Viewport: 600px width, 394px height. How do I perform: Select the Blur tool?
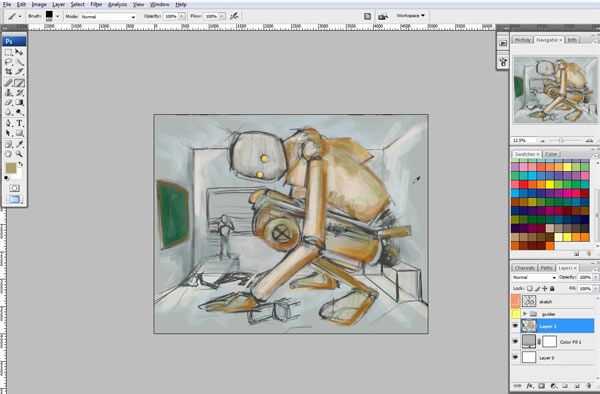coord(8,112)
